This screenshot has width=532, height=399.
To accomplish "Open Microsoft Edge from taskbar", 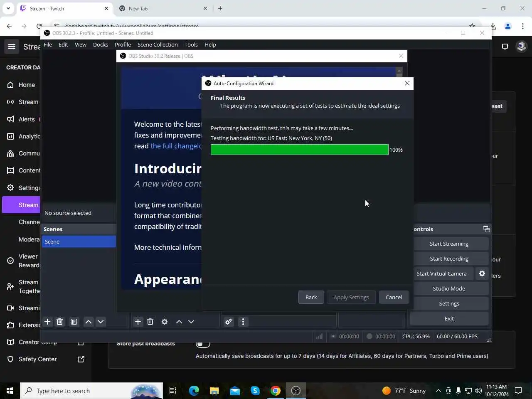I will 194,391.
